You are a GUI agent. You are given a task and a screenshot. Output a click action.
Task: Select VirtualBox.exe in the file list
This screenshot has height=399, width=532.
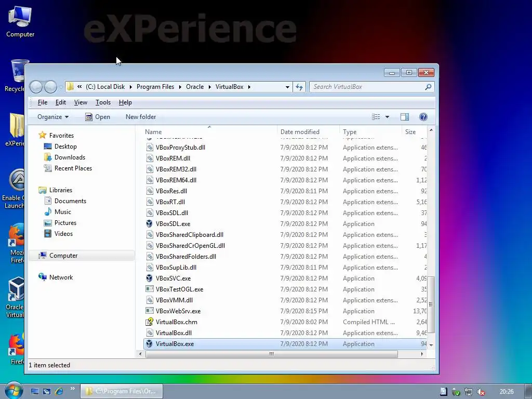pos(285,344)
